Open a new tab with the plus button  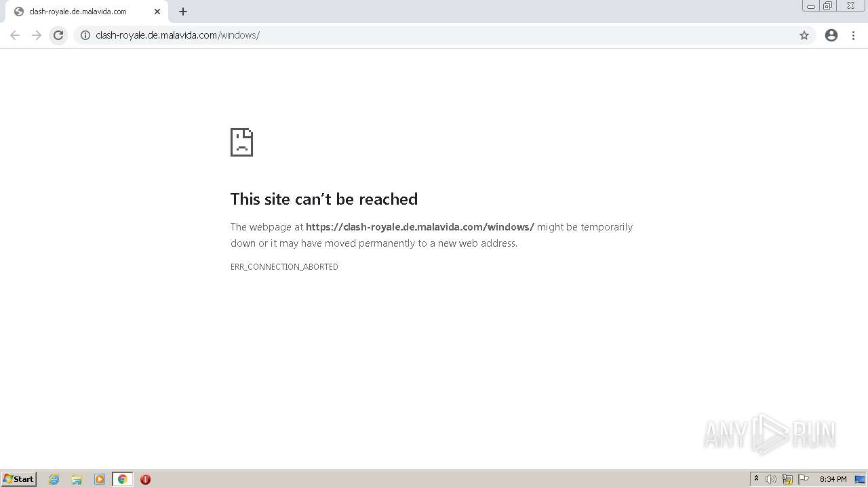pyautogui.click(x=183, y=12)
